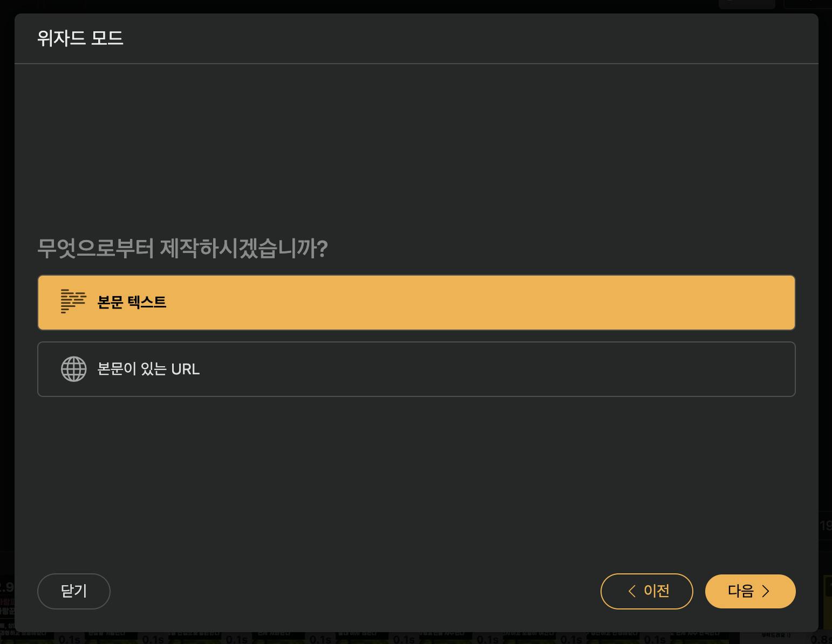Click the rightmost caption thumbnail in the bottom timeline
This screenshot has height=644, width=832.
pyautogui.click(x=776, y=635)
